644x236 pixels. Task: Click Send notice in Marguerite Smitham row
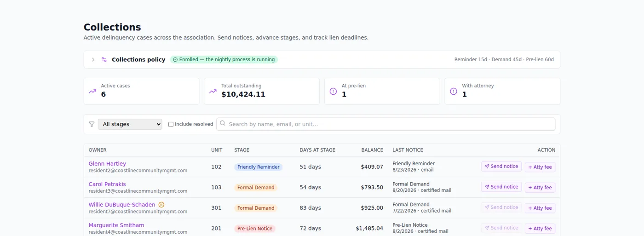[501, 228]
